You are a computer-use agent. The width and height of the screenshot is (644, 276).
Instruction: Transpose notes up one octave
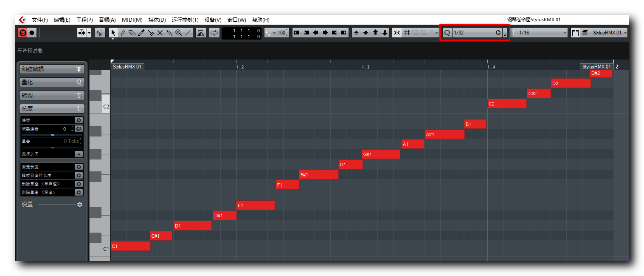(x=375, y=32)
